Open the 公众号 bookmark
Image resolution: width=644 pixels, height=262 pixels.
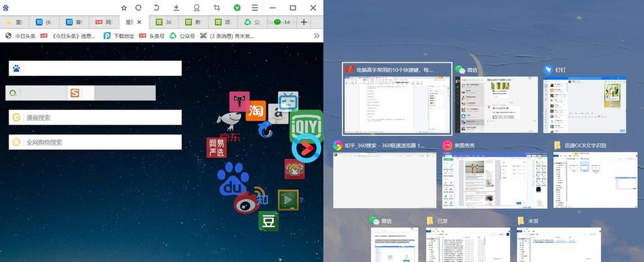pos(183,36)
